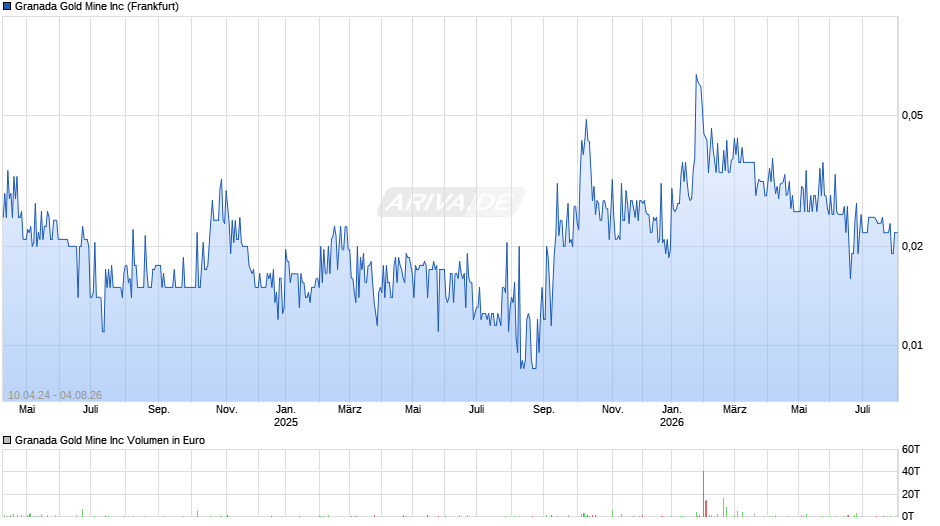
Task: Click the 'Jan. 2026' time axis label
Action: (x=671, y=416)
